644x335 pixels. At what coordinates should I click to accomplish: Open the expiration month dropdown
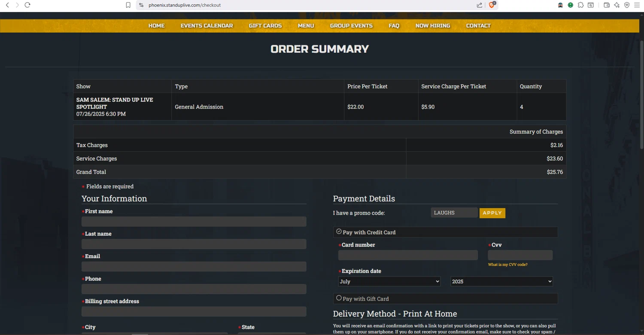pos(389,281)
